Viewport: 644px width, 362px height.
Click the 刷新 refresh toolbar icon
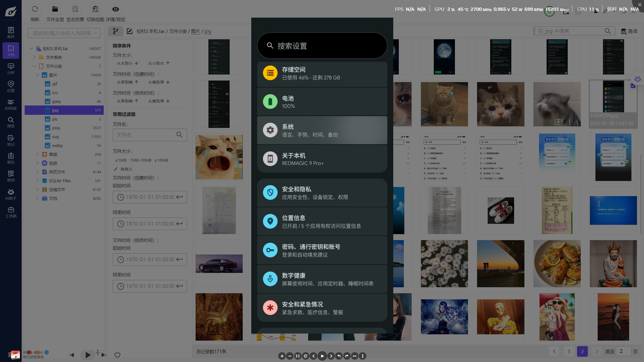35,9
